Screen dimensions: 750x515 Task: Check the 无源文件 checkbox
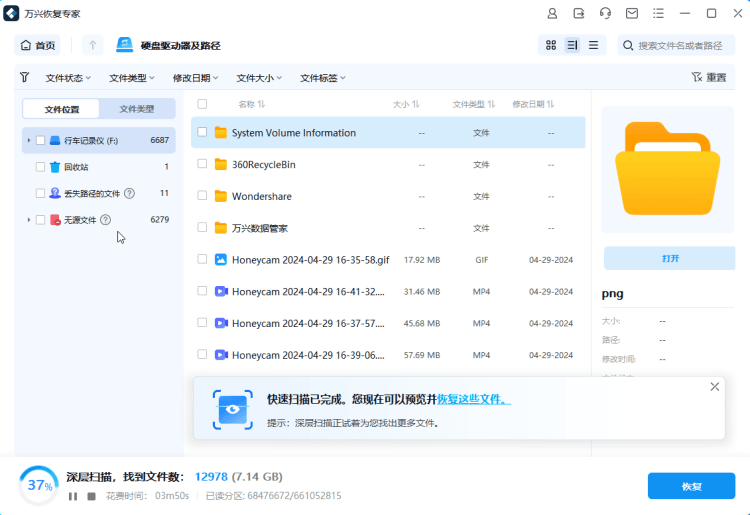click(41, 219)
